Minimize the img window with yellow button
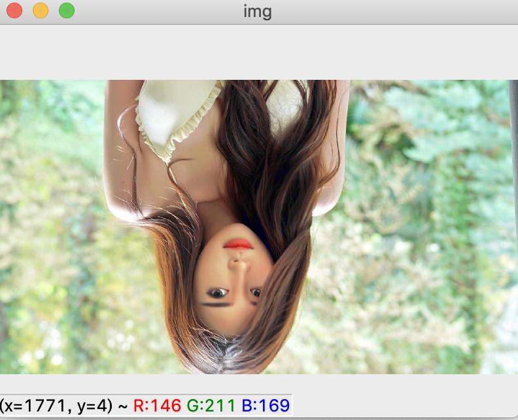 pyautogui.click(x=41, y=10)
